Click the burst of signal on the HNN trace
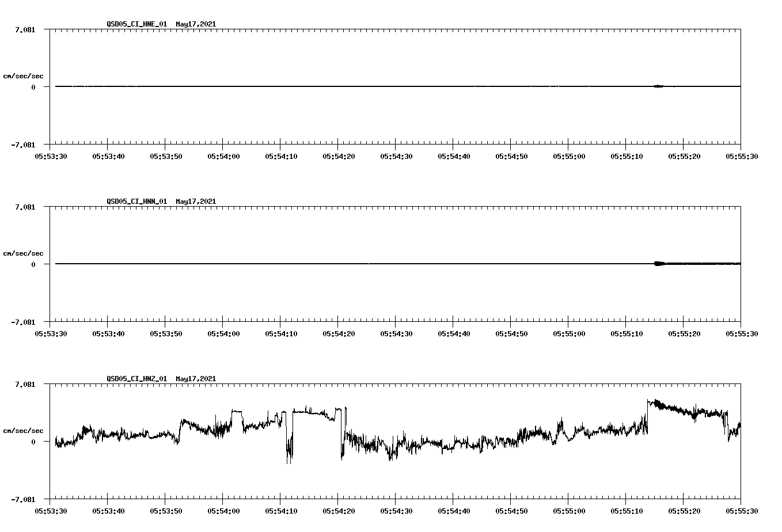Image resolution: width=782 pixels, height=532 pixels. [x=658, y=264]
